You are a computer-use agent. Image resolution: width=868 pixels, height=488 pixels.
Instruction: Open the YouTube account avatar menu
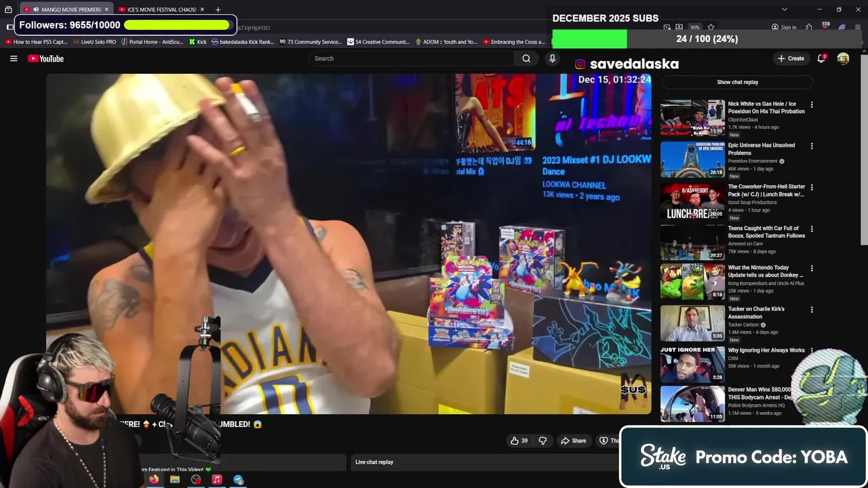(843, 58)
